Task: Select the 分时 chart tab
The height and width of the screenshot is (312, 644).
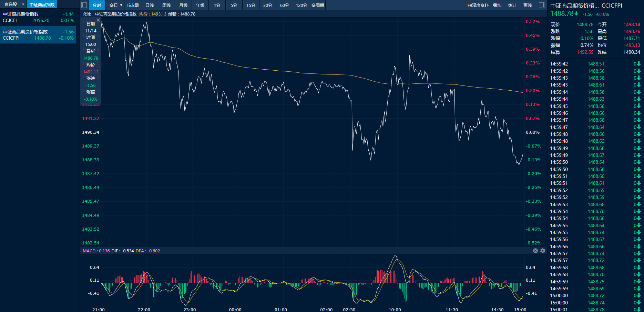Action: coord(97,5)
